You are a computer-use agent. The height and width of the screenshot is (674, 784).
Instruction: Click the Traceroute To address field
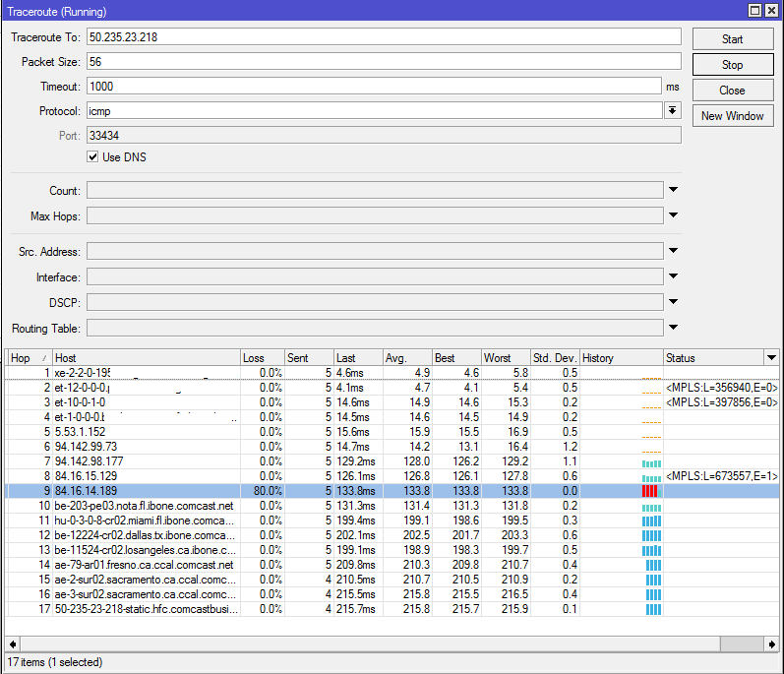(x=384, y=37)
